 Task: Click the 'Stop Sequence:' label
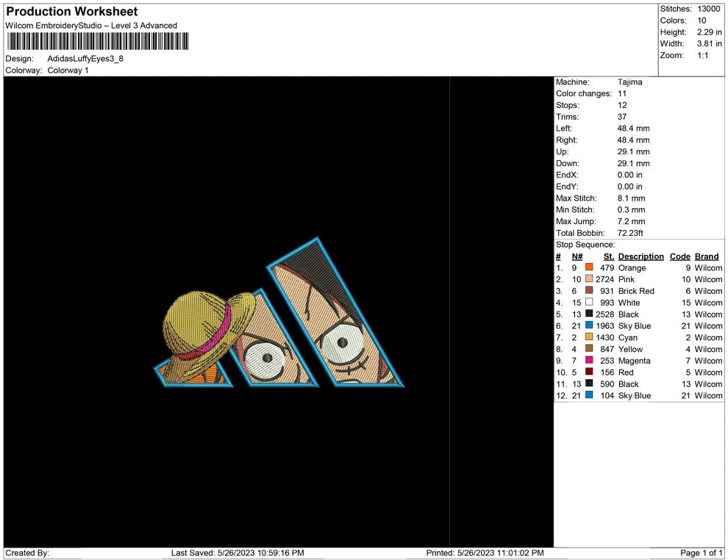(585, 245)
